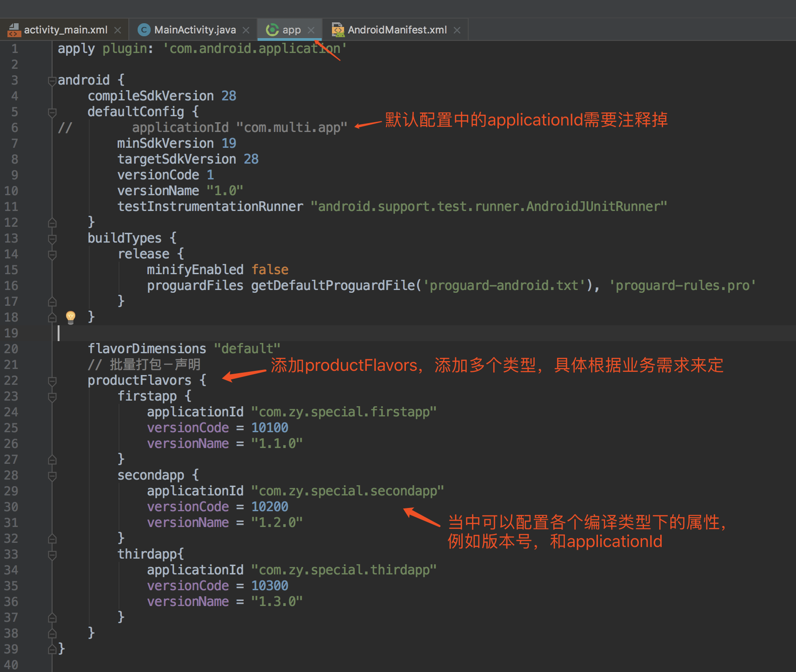Collapse the release block fold marker
This screenshot has width=796, height=672.
(x=53, y=255)
